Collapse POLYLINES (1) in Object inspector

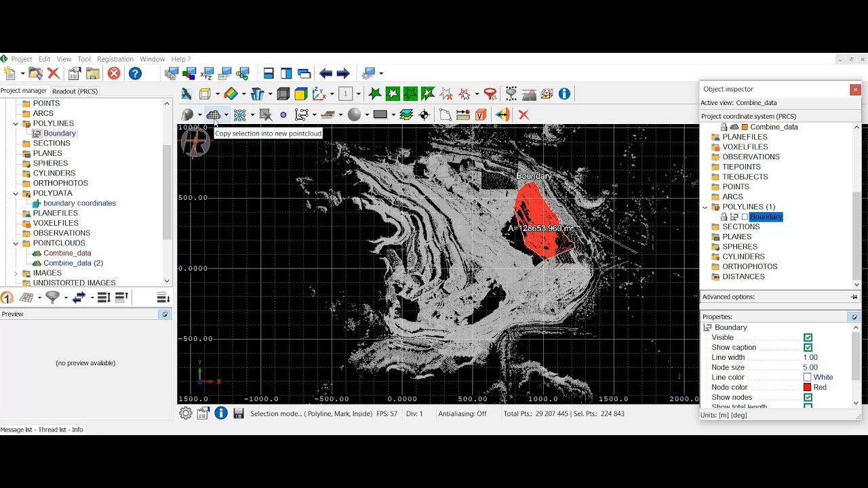point(705,207)
